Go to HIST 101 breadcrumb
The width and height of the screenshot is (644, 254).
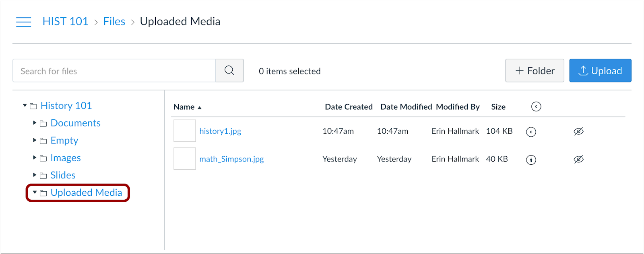tap(65, 22)
